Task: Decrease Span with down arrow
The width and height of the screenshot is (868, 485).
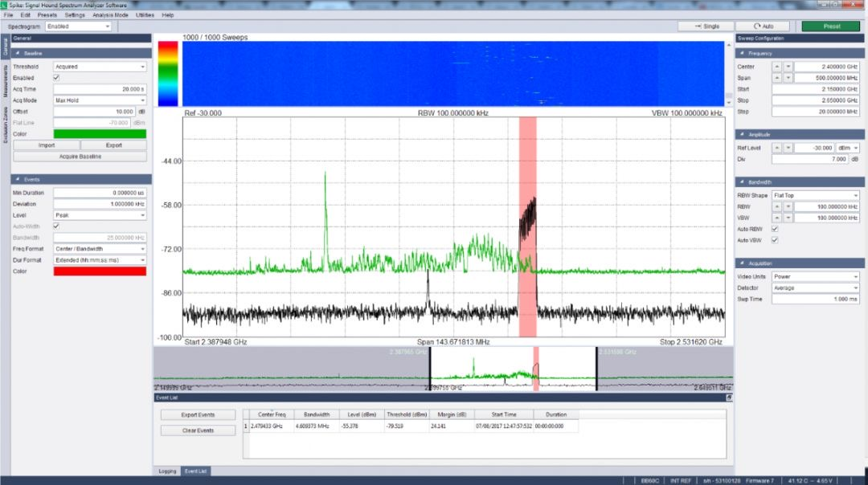Action: coord(788,78)
